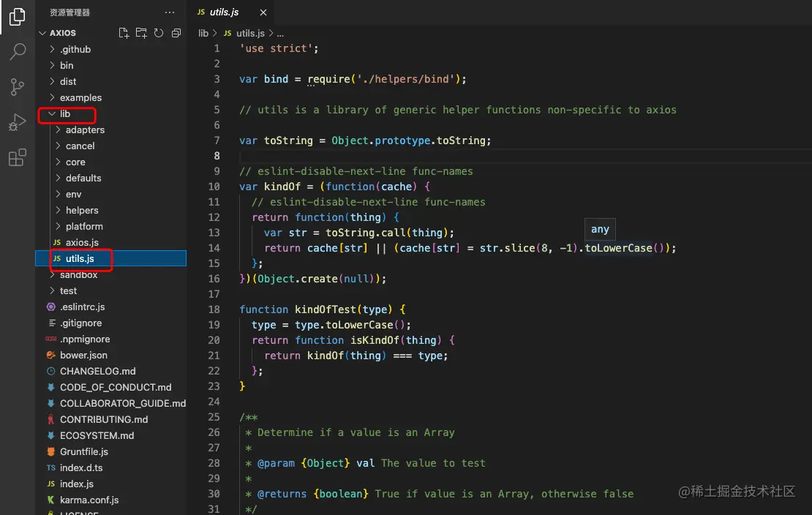Image resolution: width=812 pixels, height=515 pixels.
Task: Open index.d.ts file
Action: [x=110, y=467]
